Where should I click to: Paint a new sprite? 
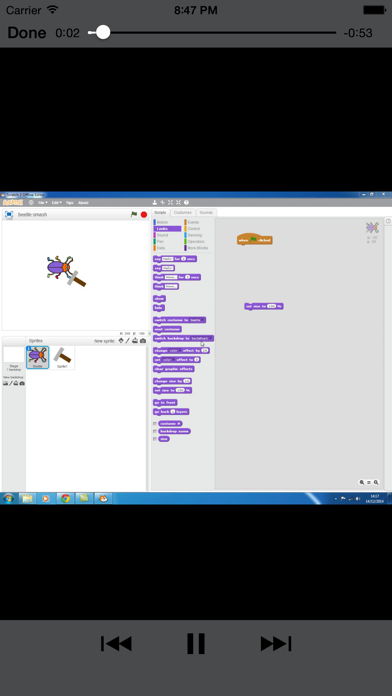pos(127,341)
